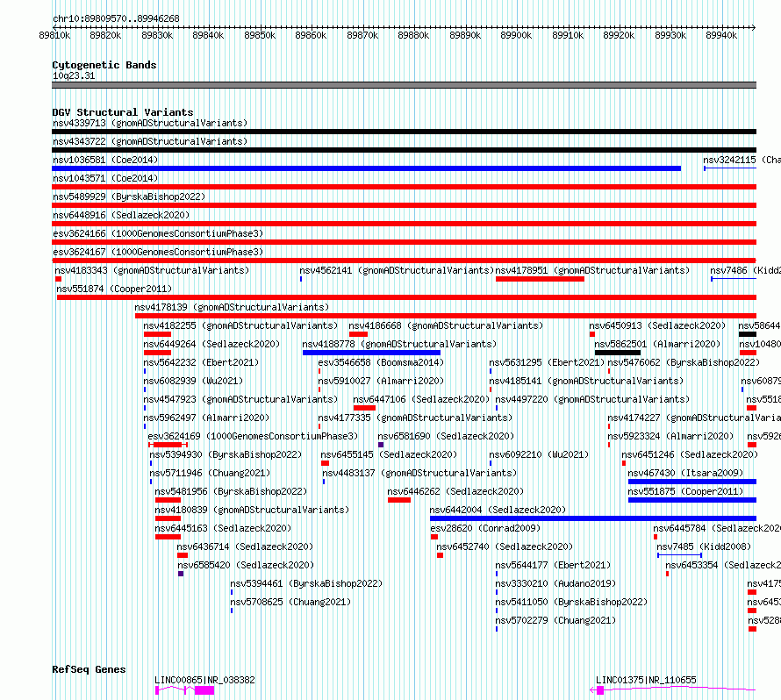Click nsv5910027 (Almarri2020) label
Image resolution: width=781 pixels, height=700 pixels.
(381, 381)
